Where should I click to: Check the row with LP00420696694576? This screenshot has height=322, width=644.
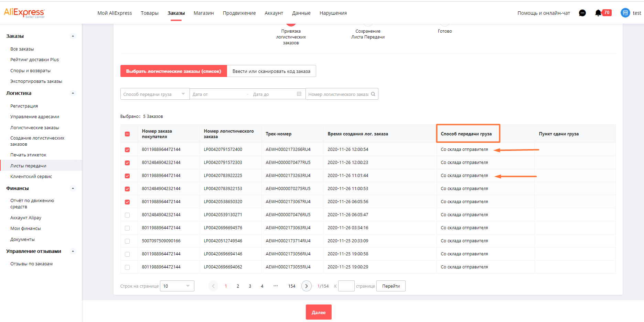click(x=127, y=228)
